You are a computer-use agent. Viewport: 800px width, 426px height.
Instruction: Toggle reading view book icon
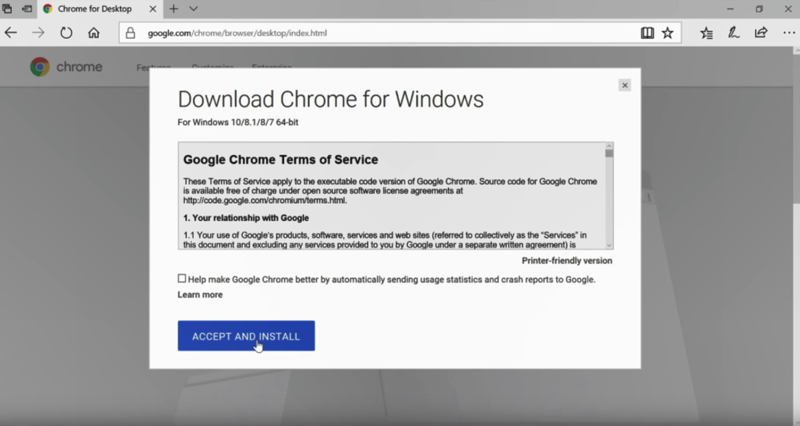[647, 33]
